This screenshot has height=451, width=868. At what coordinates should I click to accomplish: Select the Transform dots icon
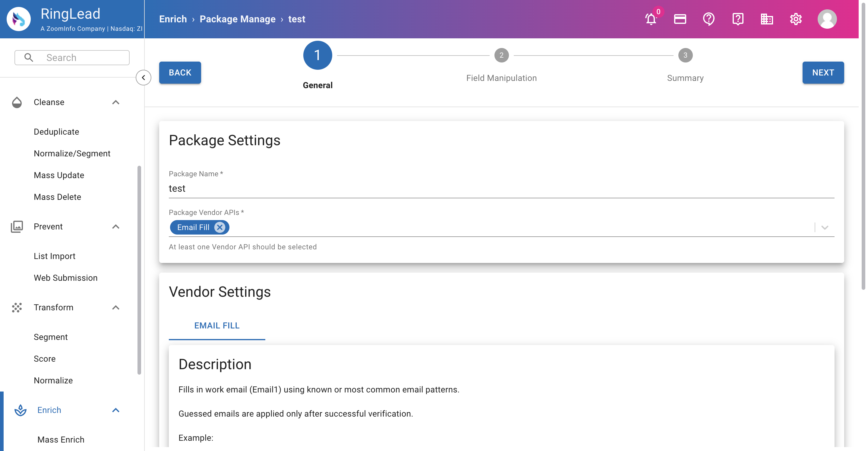tap(17, 307)
